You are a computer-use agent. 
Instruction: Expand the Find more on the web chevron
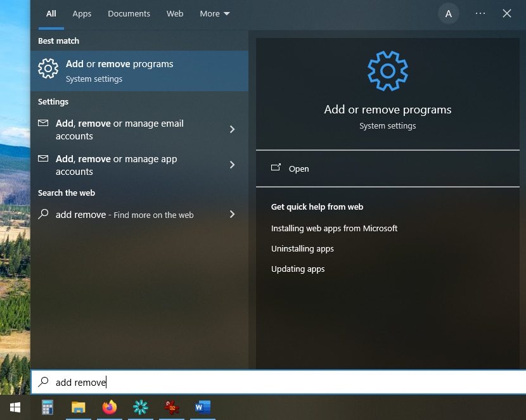(233, 215)
